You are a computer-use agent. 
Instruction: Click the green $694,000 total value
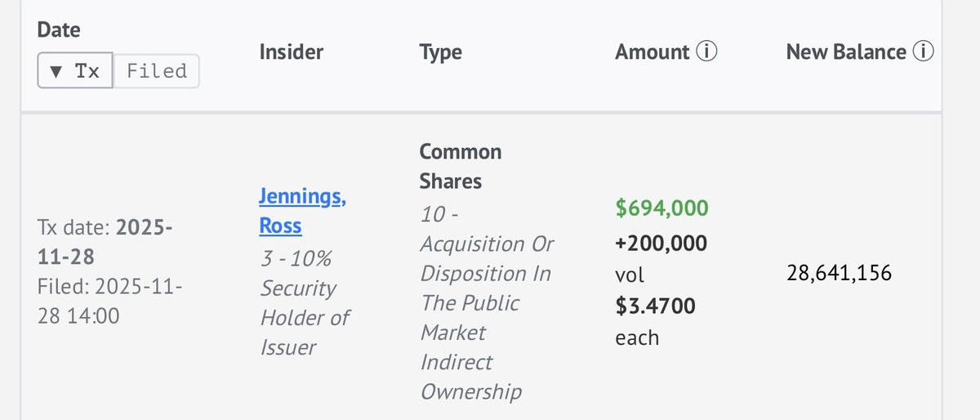click(661, 208)
